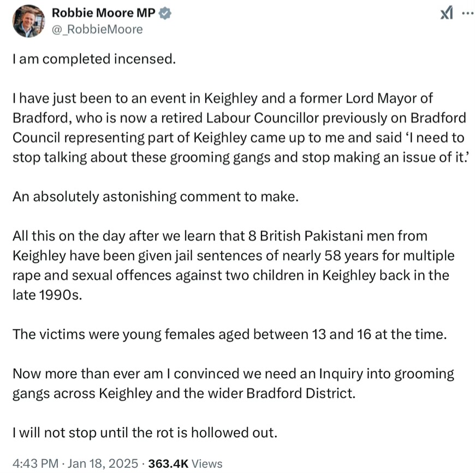Click the sentence about victims aged 13 and 16
The height and width of the screenshot is (476, 475).
point(230,334)
